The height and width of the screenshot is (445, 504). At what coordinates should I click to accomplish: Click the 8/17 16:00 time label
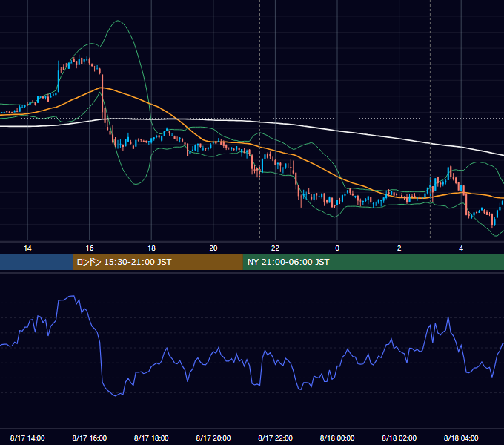tap(90, 438)
